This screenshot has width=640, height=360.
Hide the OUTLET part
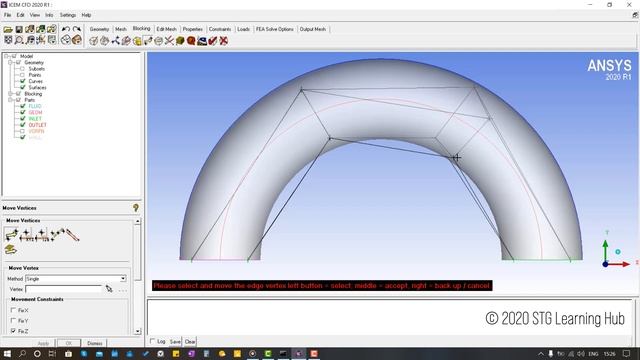22,125
